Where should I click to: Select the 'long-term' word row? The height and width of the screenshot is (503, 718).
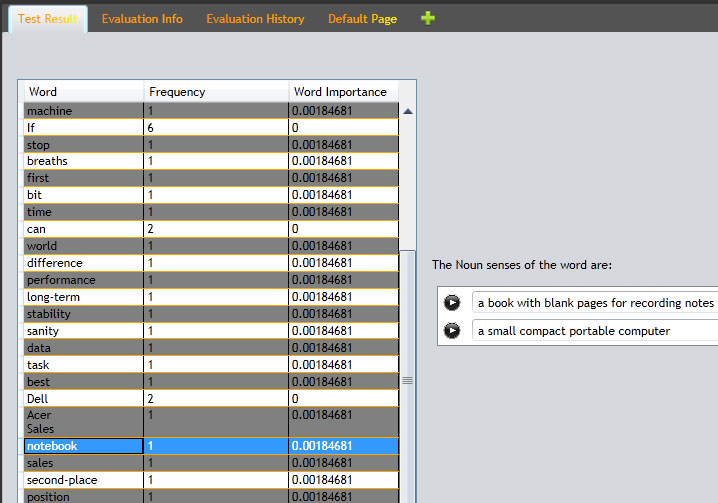coord(84,297)
